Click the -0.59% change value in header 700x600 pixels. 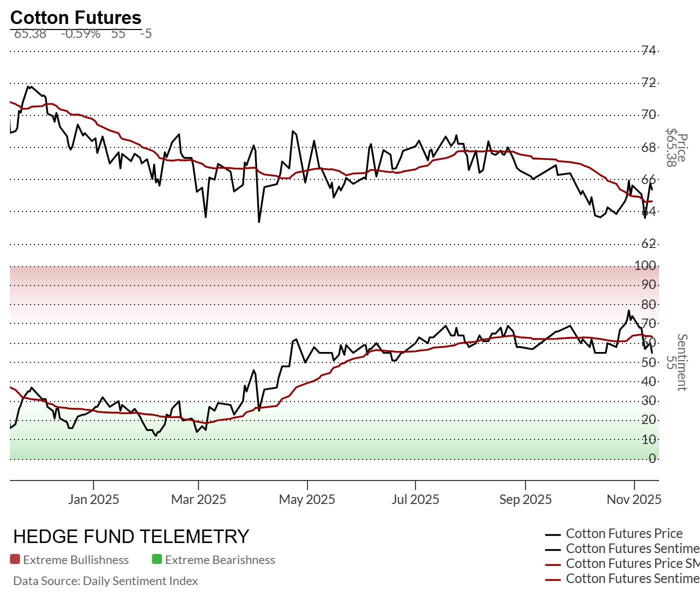[x=81, y=34]
